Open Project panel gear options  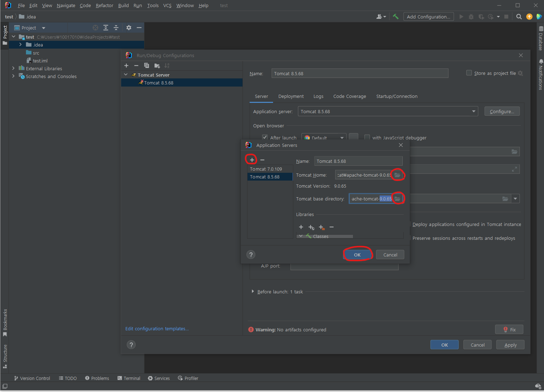[x=129, y=28]
